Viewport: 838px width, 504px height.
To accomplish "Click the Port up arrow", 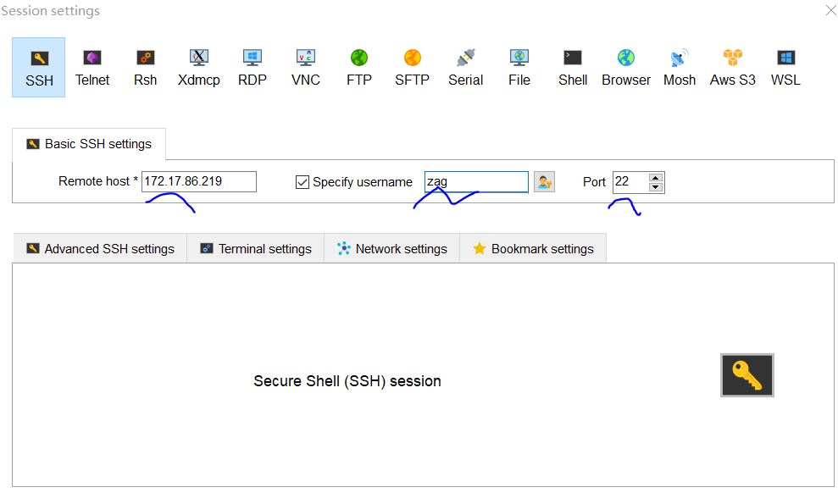I will 657,176.
